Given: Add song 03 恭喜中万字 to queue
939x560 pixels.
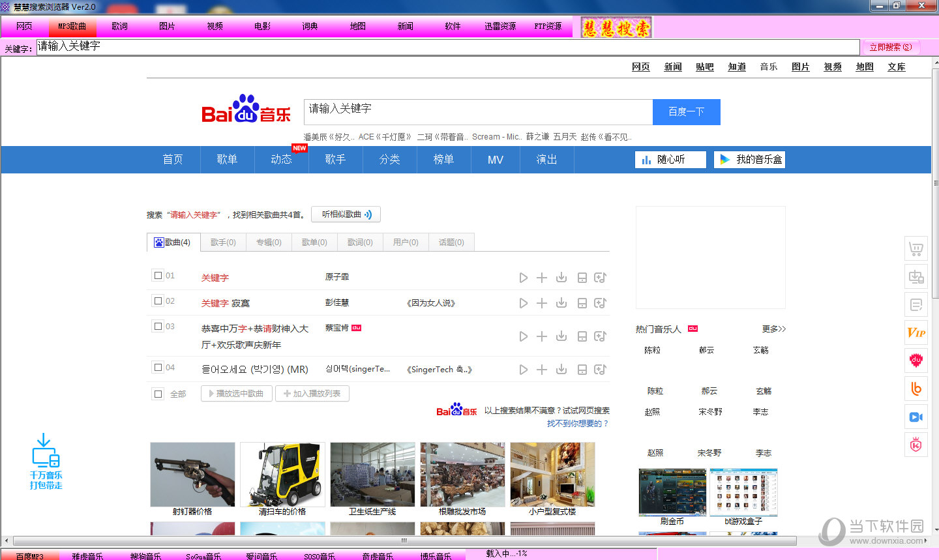Looking at the screenshot, I should 542,336.
